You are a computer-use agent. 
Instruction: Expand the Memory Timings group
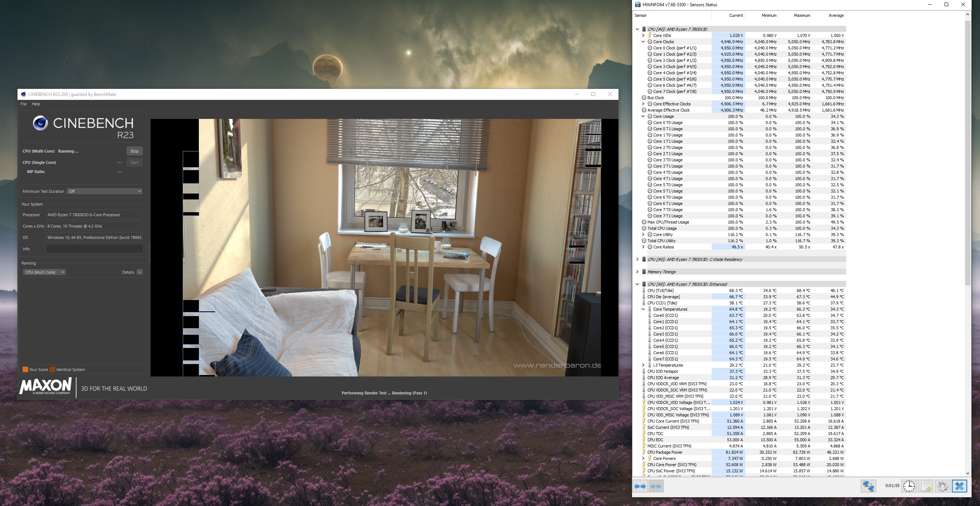[637, 272]
